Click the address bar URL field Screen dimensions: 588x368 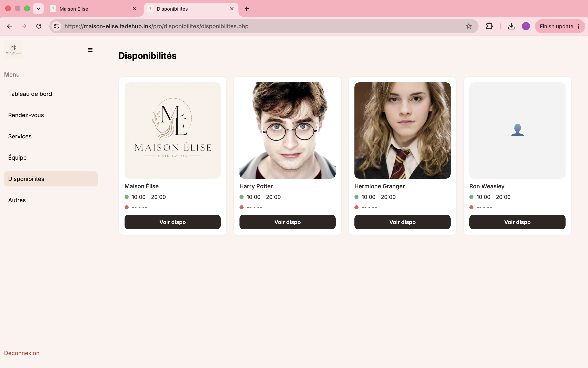(x=264, y=26)
